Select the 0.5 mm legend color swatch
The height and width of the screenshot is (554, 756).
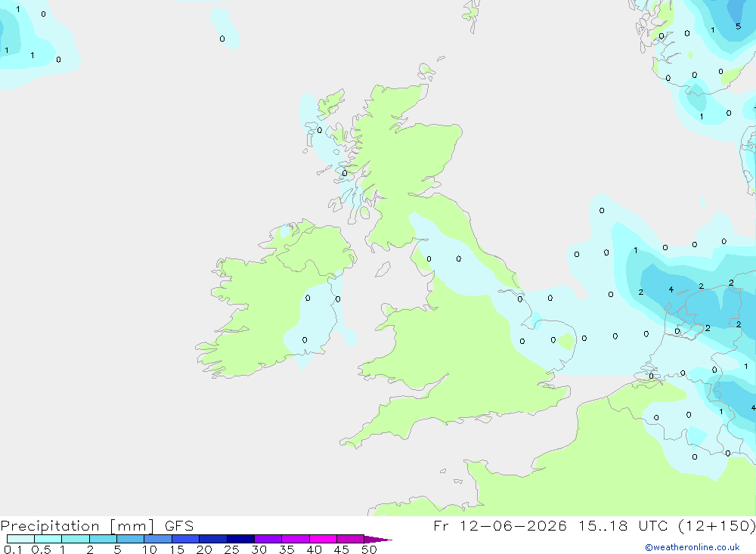coord(48,539)
